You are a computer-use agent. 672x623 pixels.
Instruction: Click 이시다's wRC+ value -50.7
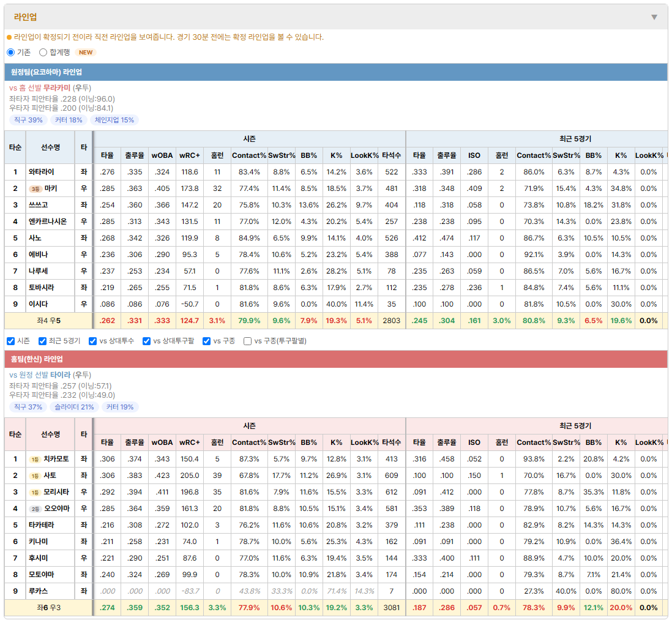tap(190, 304)
